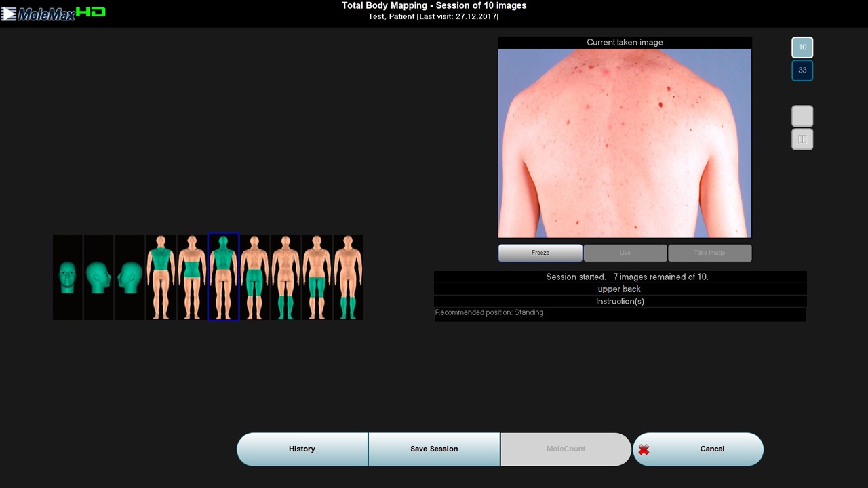Click the 'Total Body Mapping - Session of 10 images' title
The width and height of the screenshot is (868, 488).
[434, 5]
